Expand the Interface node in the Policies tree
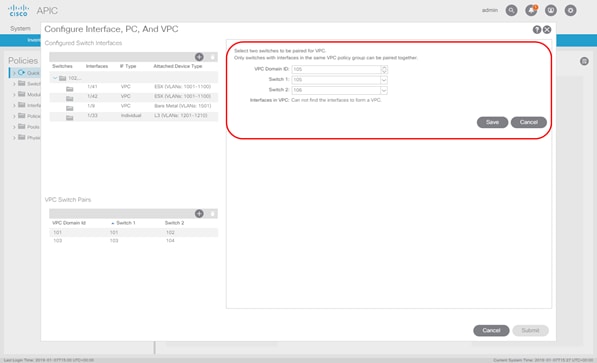 (14, 105)
